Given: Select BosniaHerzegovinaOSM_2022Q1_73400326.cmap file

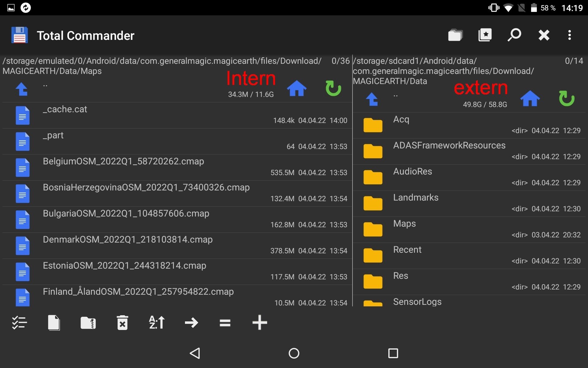Looking at the screenshot, I should point(177,194).
